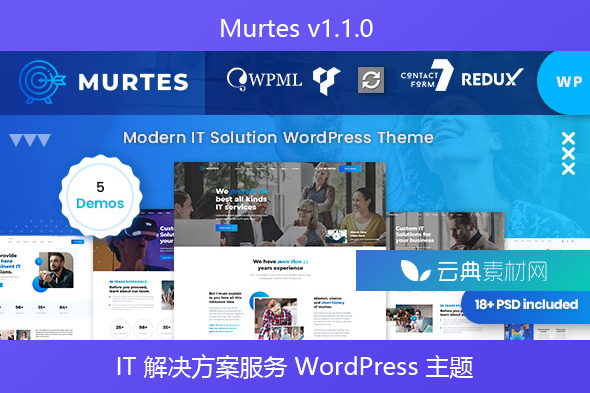Click 'We have more than 25 years experience' text
590x393 pixels.
coord(280,264)
